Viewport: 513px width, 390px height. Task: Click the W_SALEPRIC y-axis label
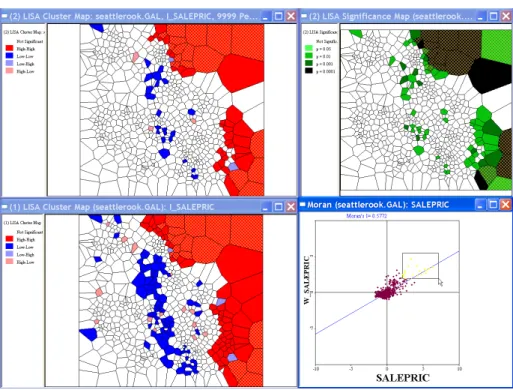pyautogui.click(x=307, y=280)
